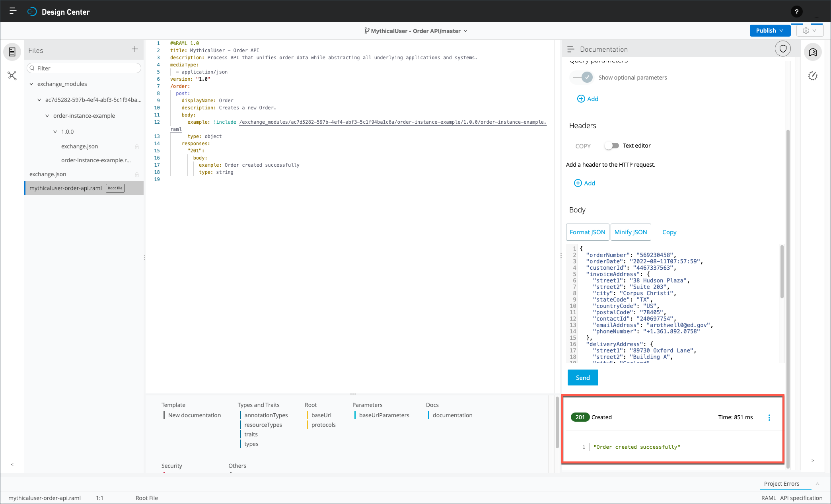Insert resourceTypes snippet
The image size is (831, 504).
(x=263, y=425)
